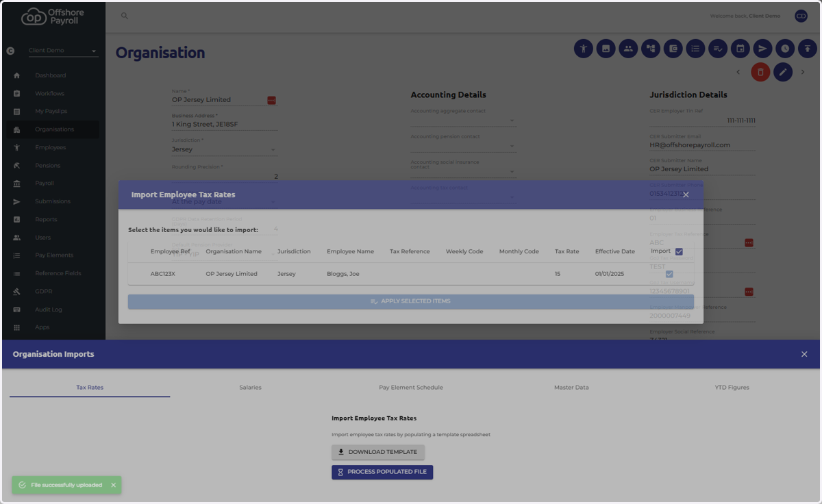Open Pay Elements in the sidebar

53,255
